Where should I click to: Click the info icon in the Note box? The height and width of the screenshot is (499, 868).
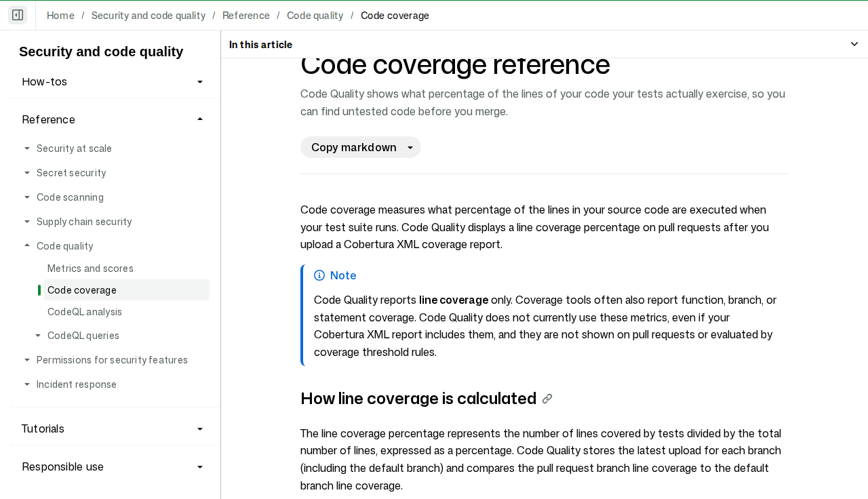coord(319,275)
